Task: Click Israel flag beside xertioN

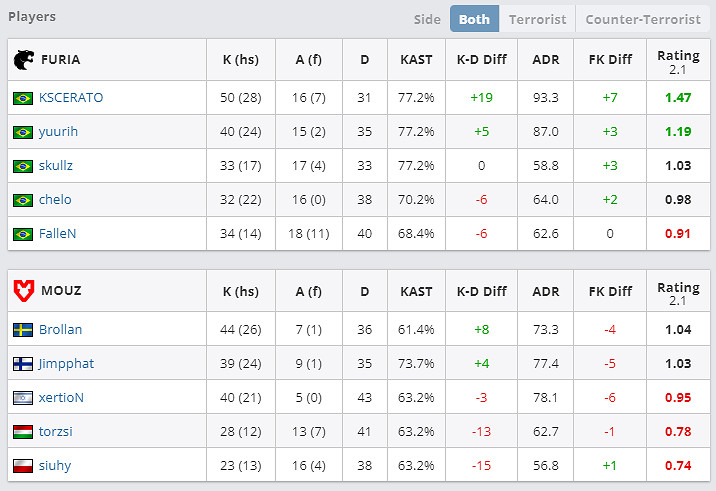Action: coord(22,398)
